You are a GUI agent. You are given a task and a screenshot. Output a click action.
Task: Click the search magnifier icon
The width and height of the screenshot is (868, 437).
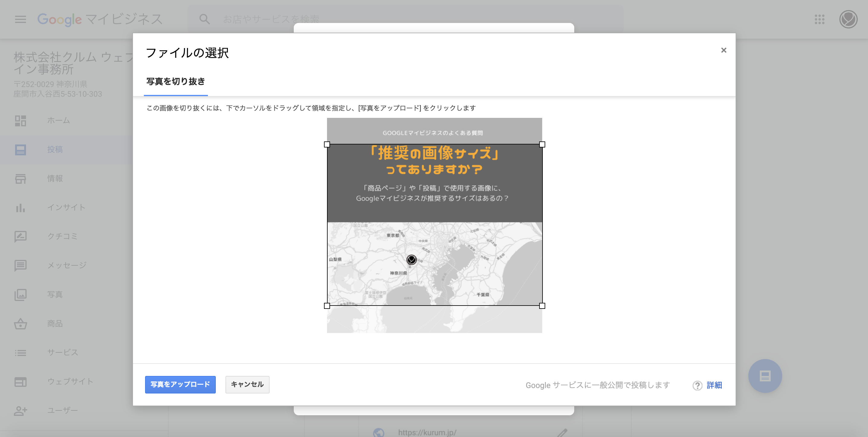pyautogui.click(x=204, y=19)
